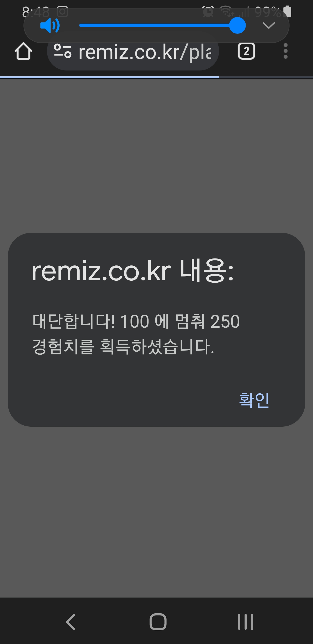Screen dimensions: 313x644
Task: Expand the volume panel chevron
Action: pos(269,25)
